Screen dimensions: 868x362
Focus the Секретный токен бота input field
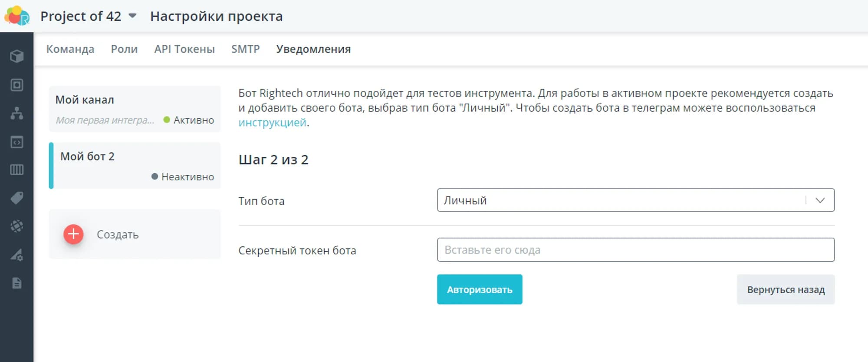635,250
